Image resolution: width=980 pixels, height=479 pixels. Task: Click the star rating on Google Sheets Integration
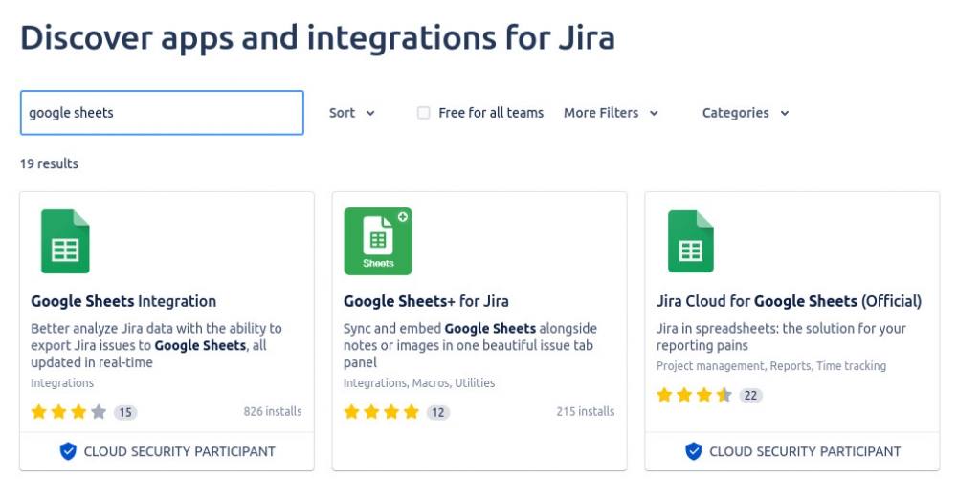[69, 412]
